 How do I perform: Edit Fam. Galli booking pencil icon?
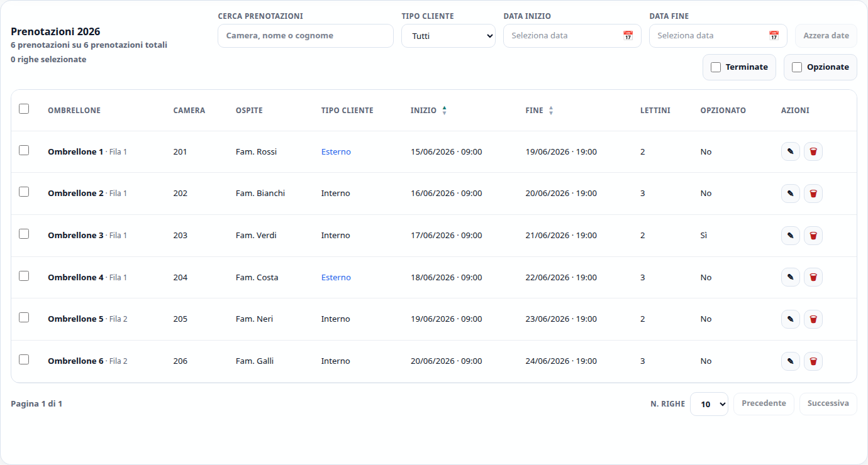coord(791,361)
